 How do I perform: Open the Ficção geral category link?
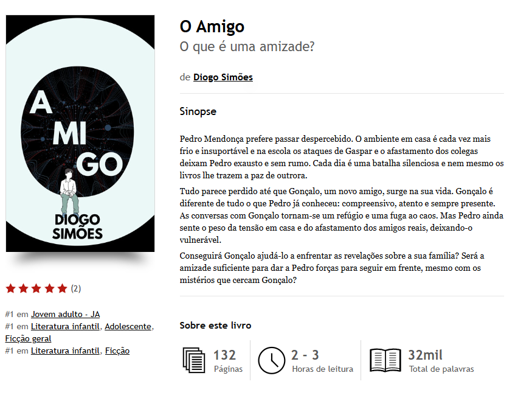28,339
